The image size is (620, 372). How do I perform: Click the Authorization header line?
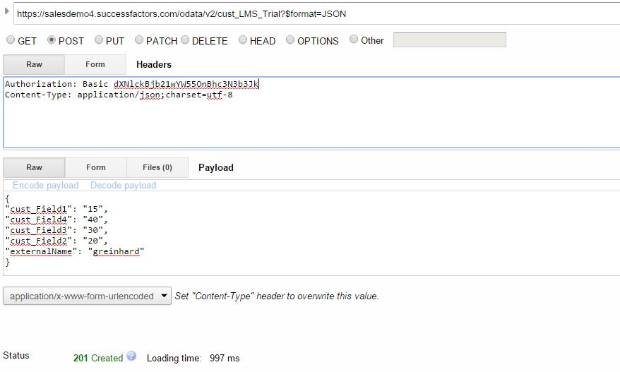(x=131, y=84)
